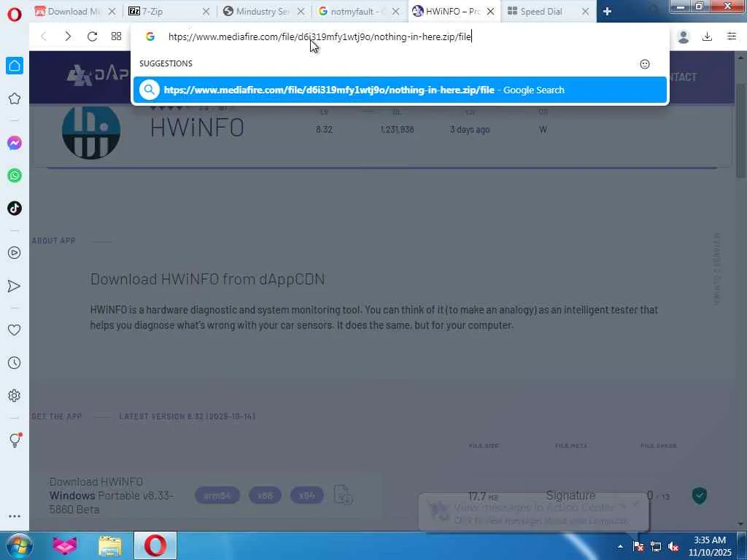
Task: Open the Easy Setup sliders icon
Action: point(732,36)
